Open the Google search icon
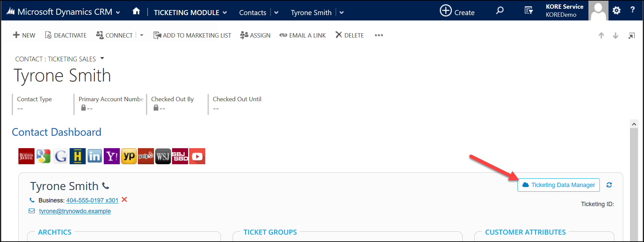The image size is (644, 242). tap(61, 156)
